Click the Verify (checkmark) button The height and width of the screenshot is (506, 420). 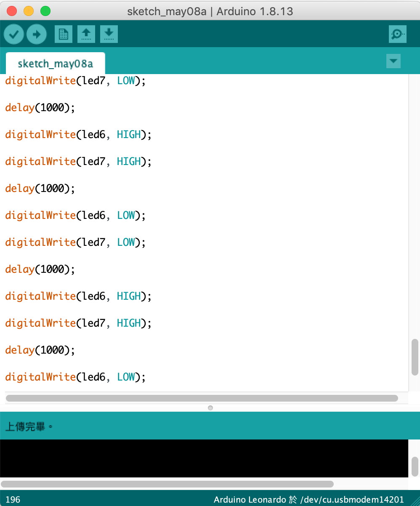click(14, 34)
